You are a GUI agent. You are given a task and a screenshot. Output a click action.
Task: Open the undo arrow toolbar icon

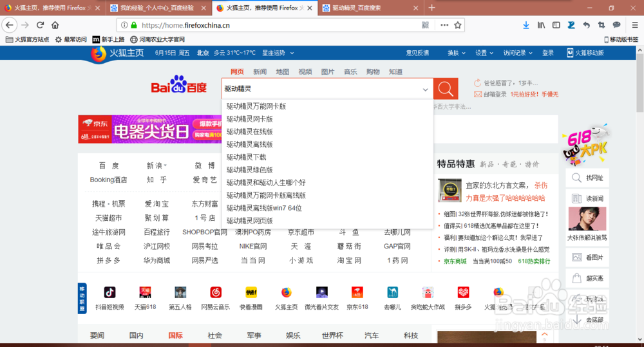[586, 25]
